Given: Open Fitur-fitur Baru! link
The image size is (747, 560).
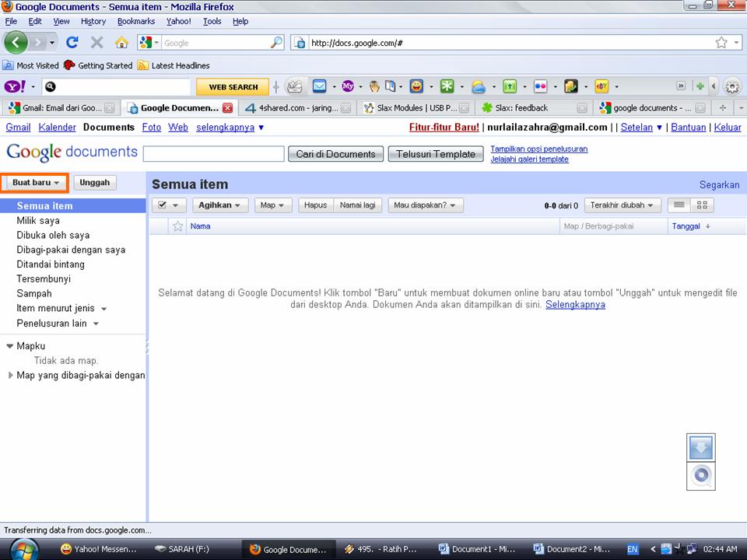Looking at the screenshot, I should pos(444,127).
